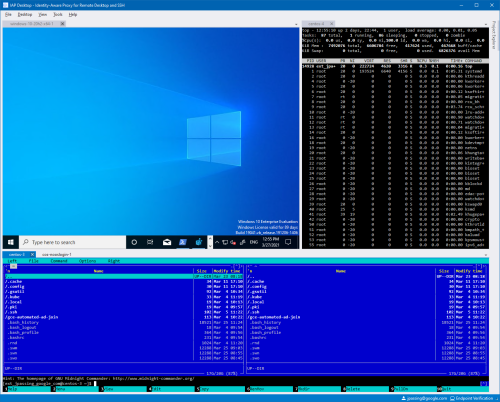The height and width of the screenshot is (402, 500).
Task: Close the centos-3 tab
Action: coord(32,254)
